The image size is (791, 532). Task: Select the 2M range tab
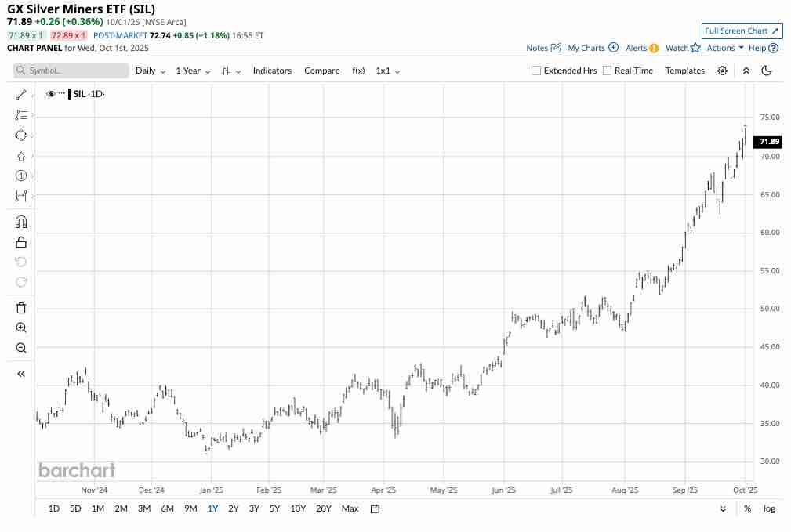(x=121, y=508)
